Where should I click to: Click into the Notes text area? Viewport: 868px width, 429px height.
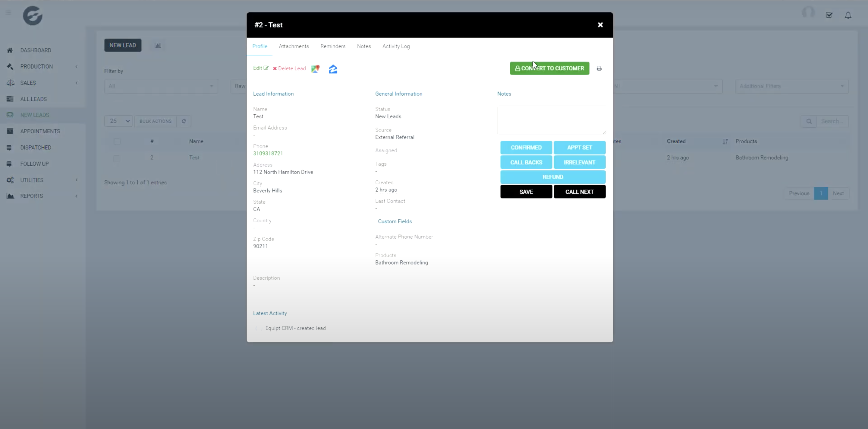point(552,120)
